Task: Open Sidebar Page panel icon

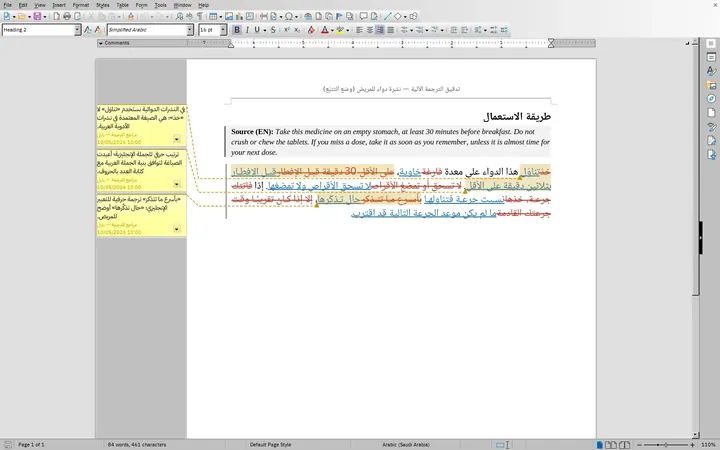Action: (711, 112)
